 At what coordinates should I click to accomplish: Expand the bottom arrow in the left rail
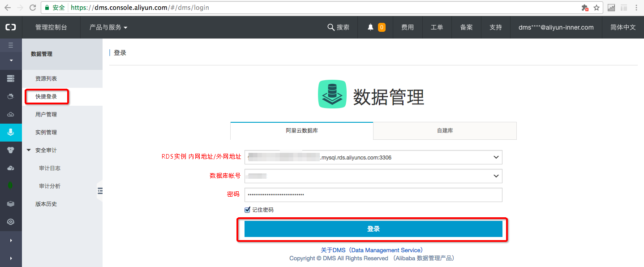(x=11, y=258)
